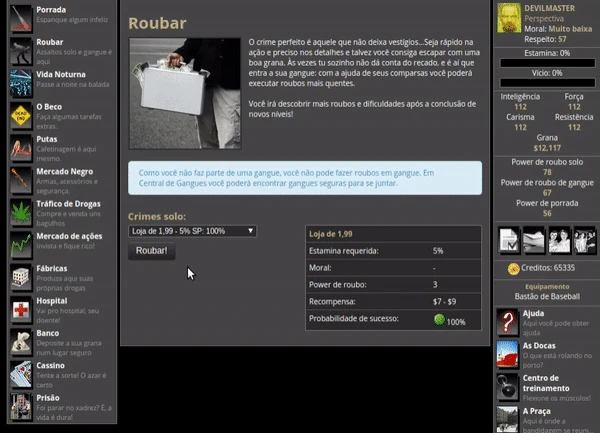Click the document-with-checkmark icon
Image resolution: width=600 pixels, height=433 pixels.
pyautogui.click(x=509, y=240)
